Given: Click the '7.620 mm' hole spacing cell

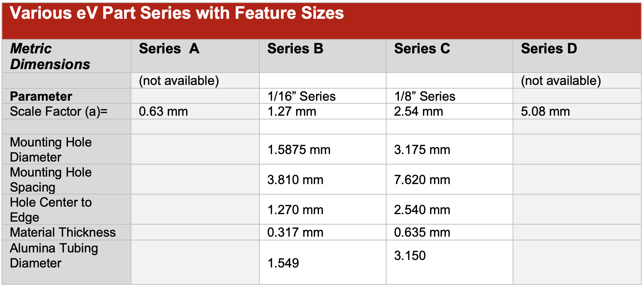Looking at the screenshot, I should point(422,180).
